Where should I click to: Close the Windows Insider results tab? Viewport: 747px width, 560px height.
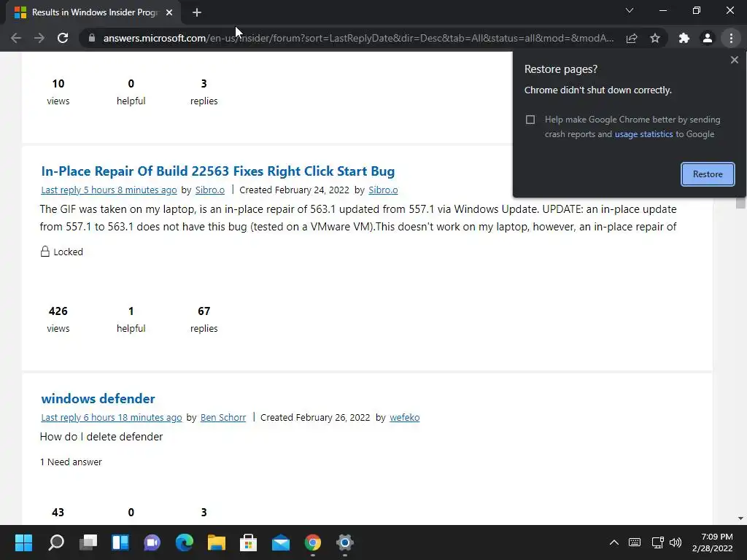point(169,12)
